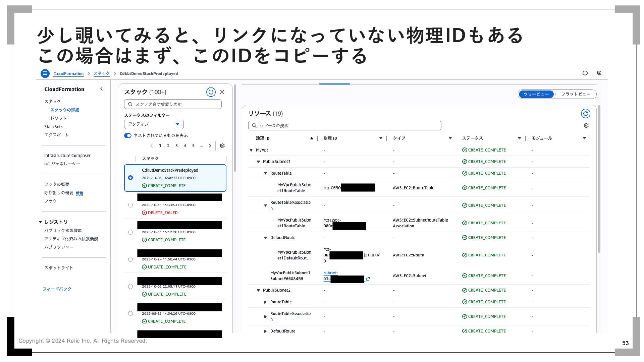
Task: Open resources table settings gear
Action: (586, 125)
